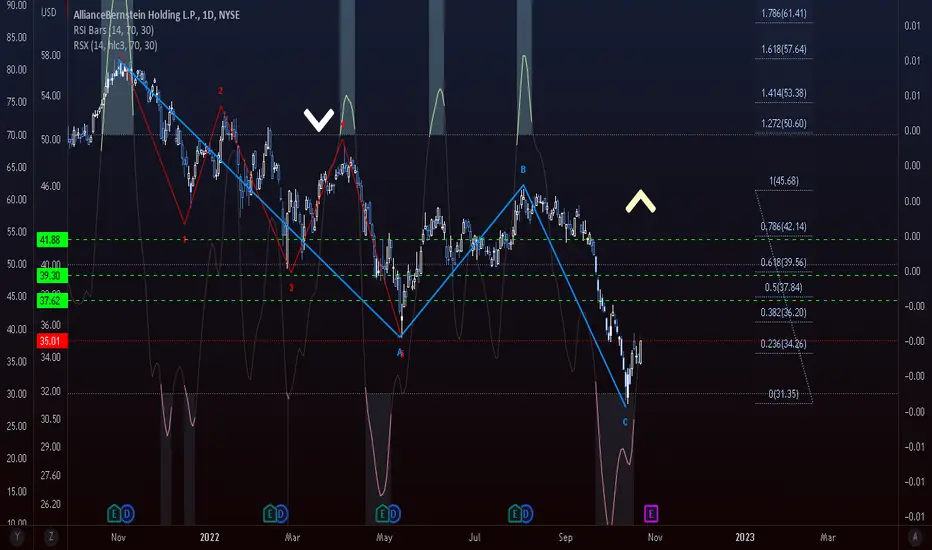Select the 1.272(50.60) Fibonacci level label
Screen dimensions: 932x550
coord(783,124)
